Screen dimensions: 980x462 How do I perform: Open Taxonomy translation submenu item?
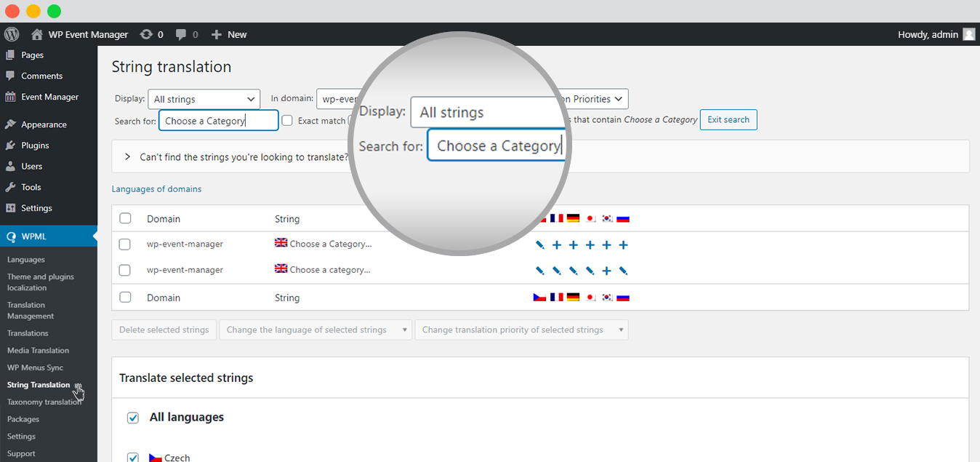[x=44, y=402]
